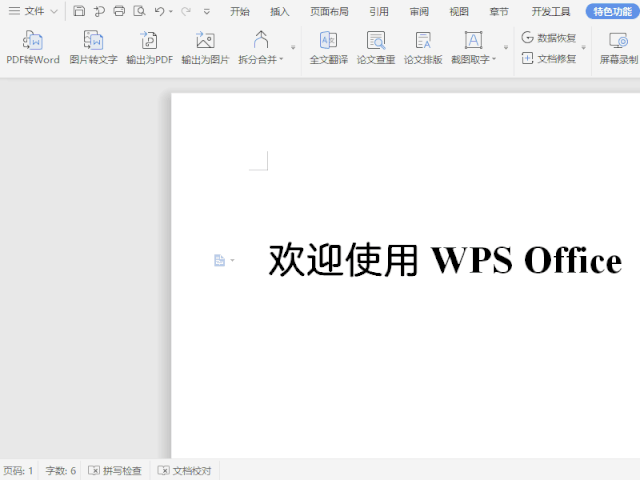Viewport: 640px width, 480px height.
Task: Click the 文档修复 button
Action: tap(549, 59)
